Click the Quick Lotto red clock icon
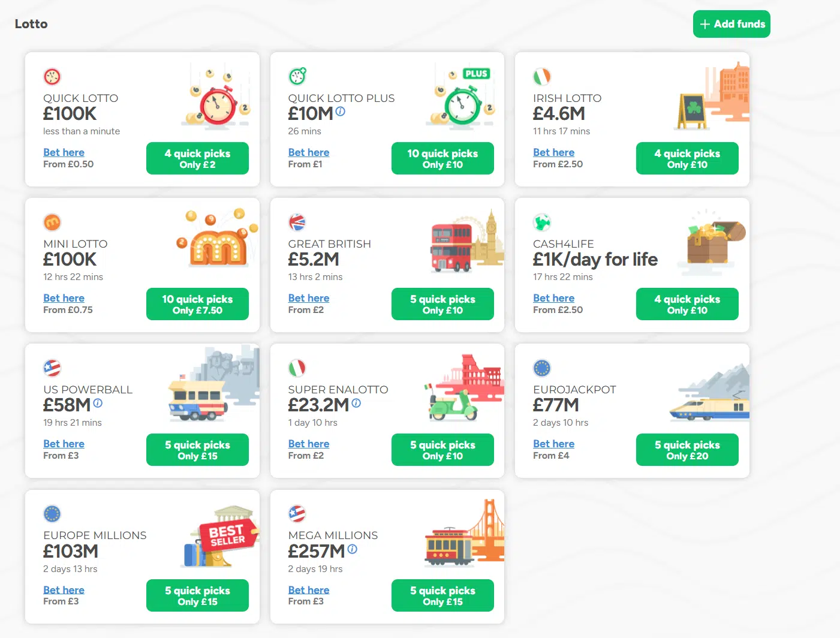The width and height of the screenshot is (840, 638). point(52,77)
